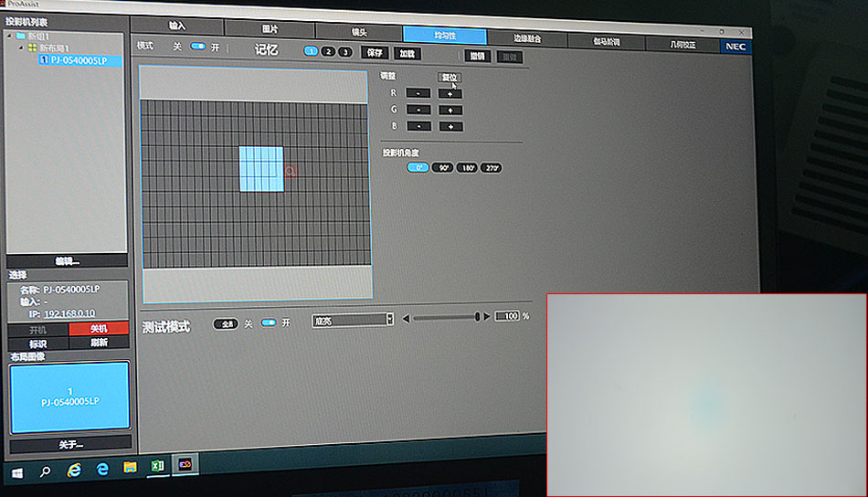The width and height of the screenshot is (868, 497).
Task: Click the magnifier icon on the uniformity grid
Action: point(291,171)
